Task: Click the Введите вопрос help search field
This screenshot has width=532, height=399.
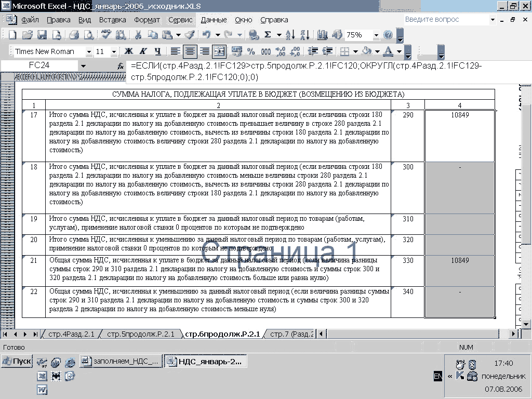Action: pyautogui.click(x=446, y=20)
